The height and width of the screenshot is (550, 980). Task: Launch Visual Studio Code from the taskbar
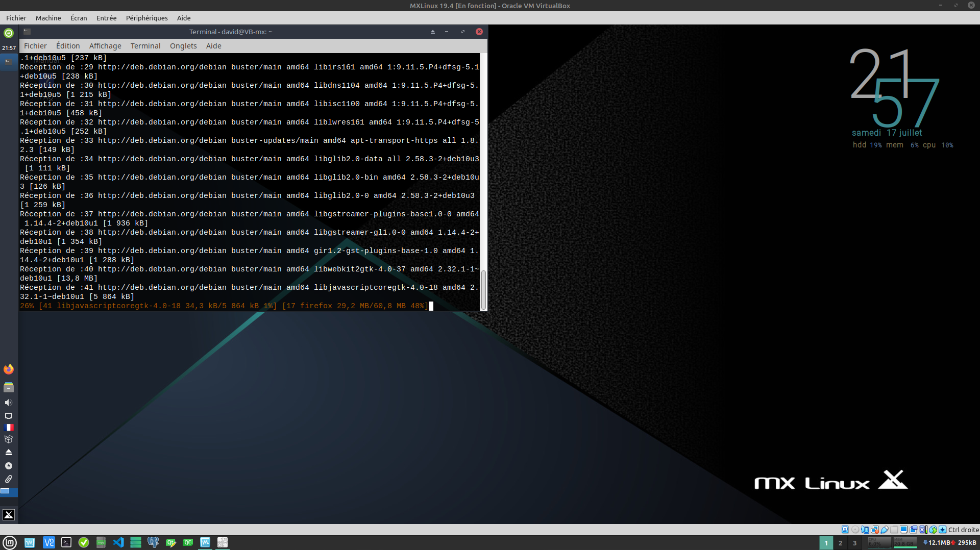tap(118, 542)
